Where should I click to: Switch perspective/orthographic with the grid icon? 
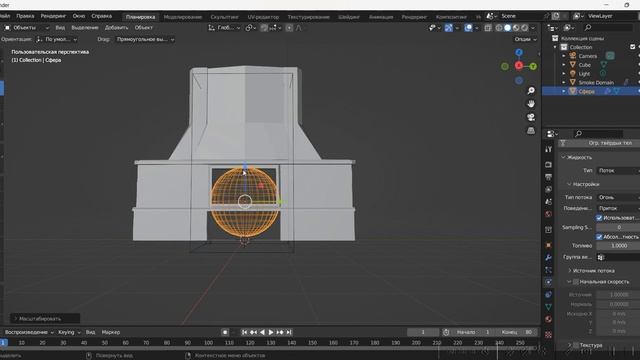[531, 131]
